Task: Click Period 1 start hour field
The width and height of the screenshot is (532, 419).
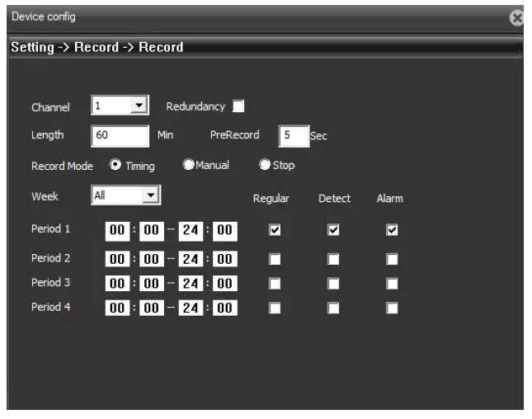Action: [117, 231]
